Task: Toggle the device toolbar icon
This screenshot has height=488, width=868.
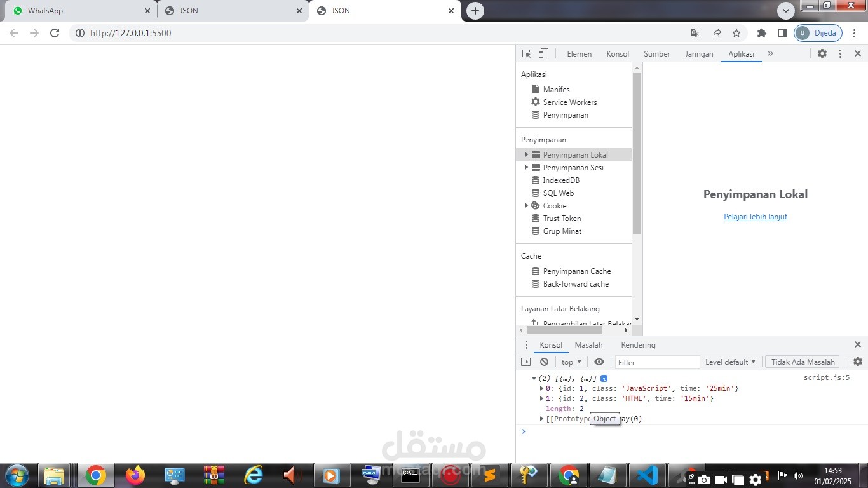Action: pos(543,54)
